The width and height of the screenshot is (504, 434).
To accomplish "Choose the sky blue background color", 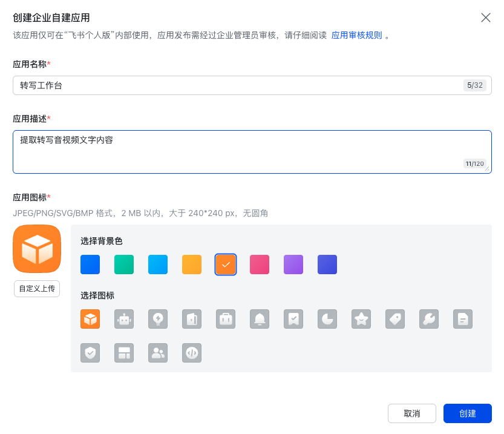I will coord(158,265).
